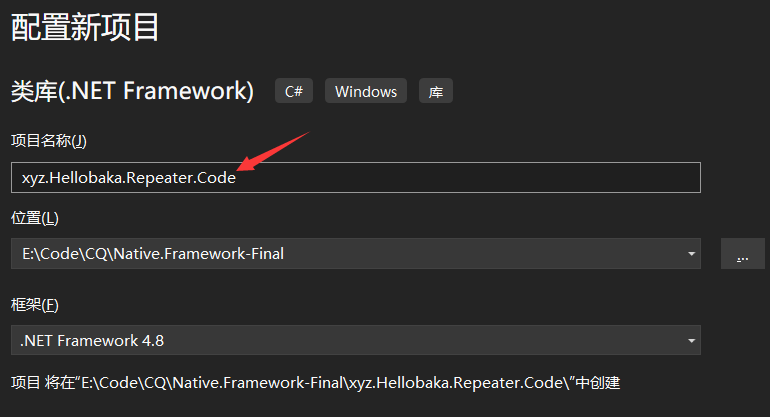
Task: Click the word "xyz" in project name
Action: pos(33,178)
